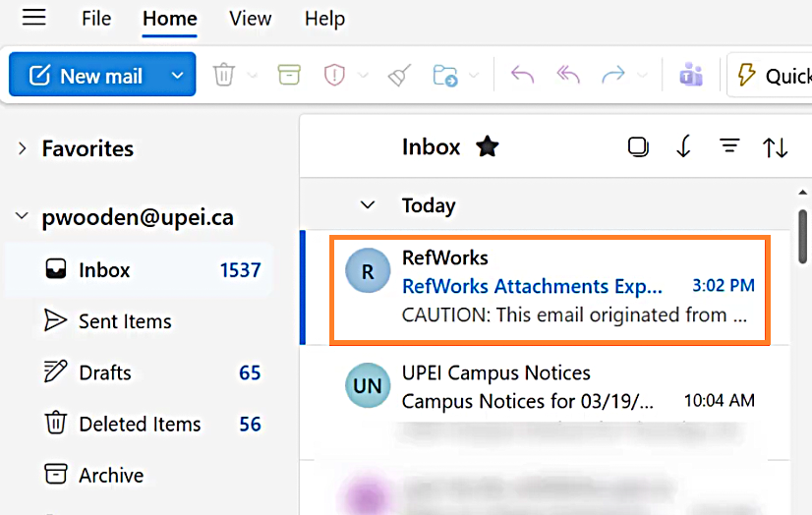
Task: Click the Delete trash icon in toolbar
Action: [224, 76]
